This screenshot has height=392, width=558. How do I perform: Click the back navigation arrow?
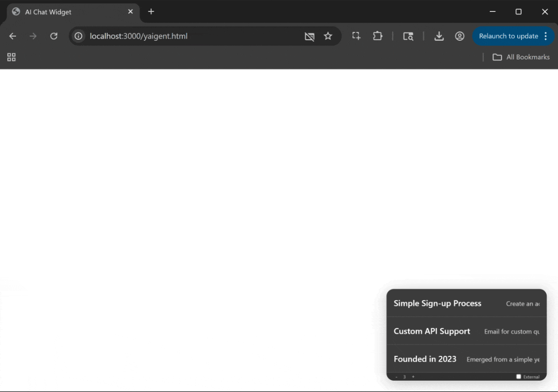12,36
